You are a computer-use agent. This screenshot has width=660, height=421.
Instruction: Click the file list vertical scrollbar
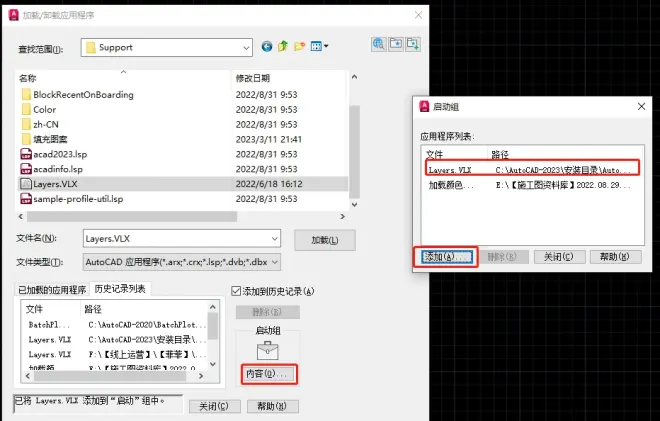[x=354, y=152]
